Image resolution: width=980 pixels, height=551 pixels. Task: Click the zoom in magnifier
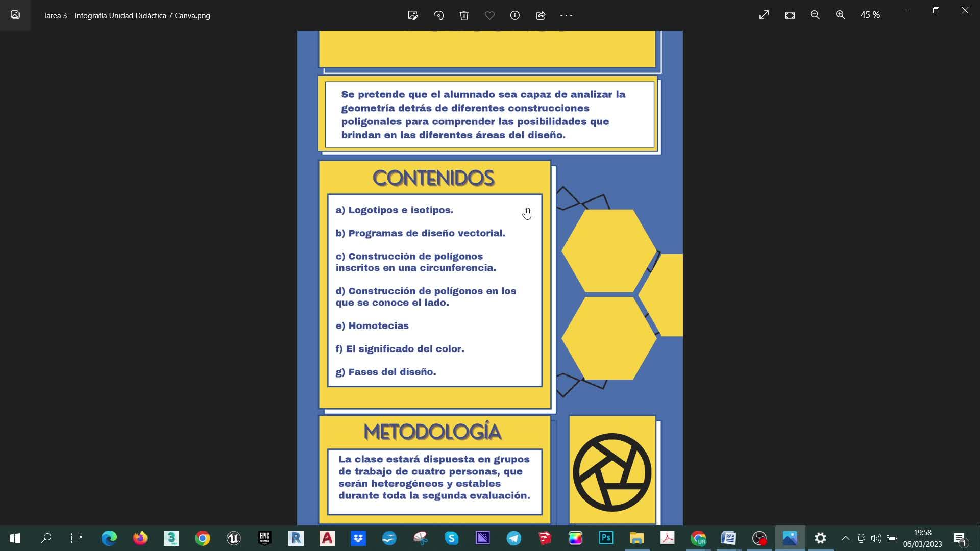(x=841, y=15)
